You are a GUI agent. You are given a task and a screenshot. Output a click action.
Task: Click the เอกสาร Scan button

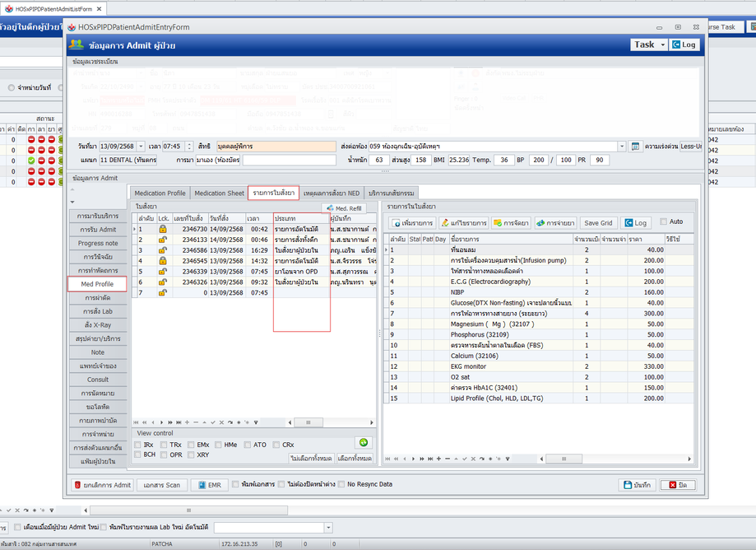click(x=161, y=485)
